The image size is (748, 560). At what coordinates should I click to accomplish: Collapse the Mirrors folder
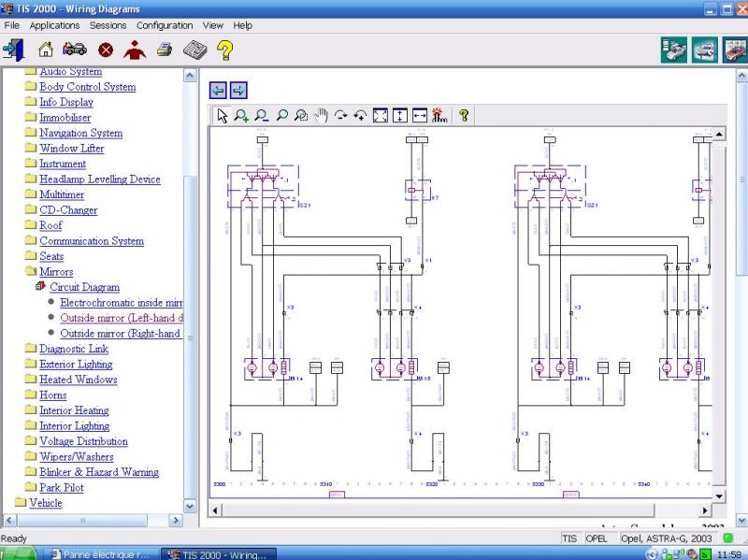point(31,271)
